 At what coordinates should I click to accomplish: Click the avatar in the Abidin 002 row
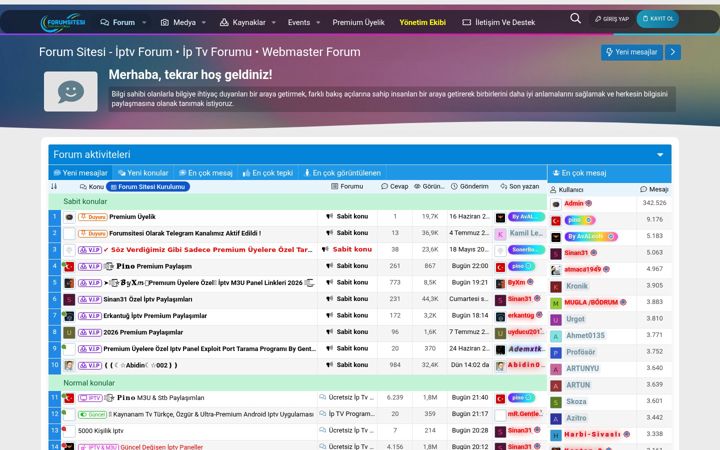coord(69,366)
